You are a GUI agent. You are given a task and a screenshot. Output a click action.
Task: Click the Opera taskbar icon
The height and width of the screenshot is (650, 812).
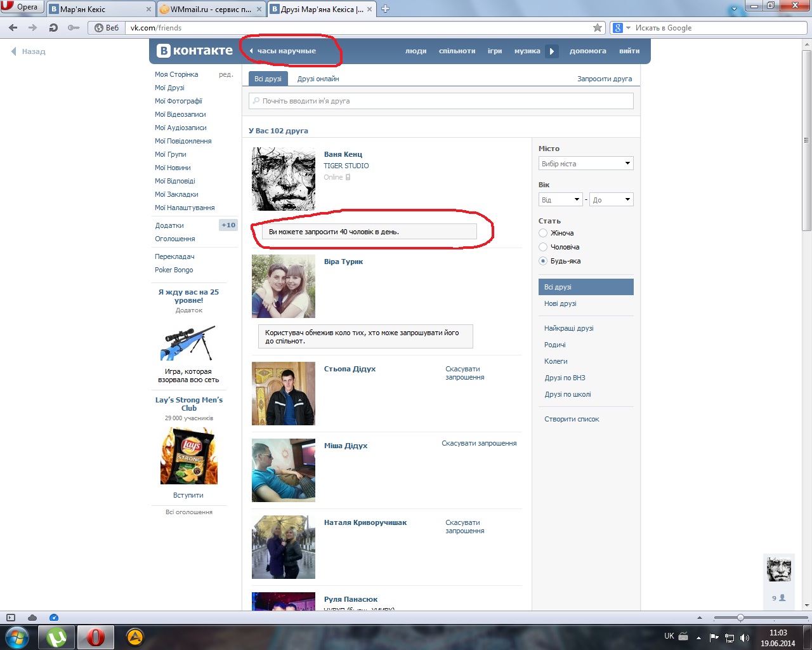click(x=96, y=637)
